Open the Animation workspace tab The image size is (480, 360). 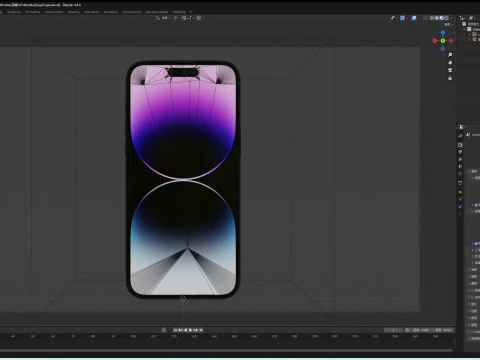point(92,12)
